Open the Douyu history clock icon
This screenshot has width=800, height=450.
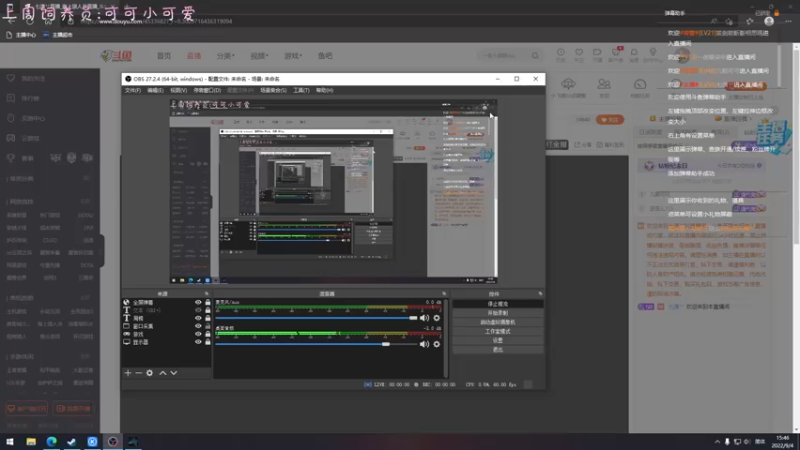coord(560,53)
